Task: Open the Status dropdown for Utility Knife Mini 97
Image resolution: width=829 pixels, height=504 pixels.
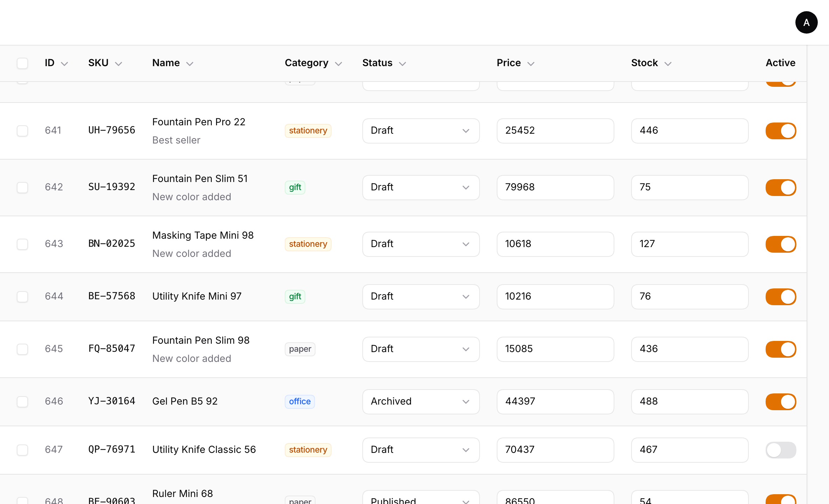Action: [421, 296]
